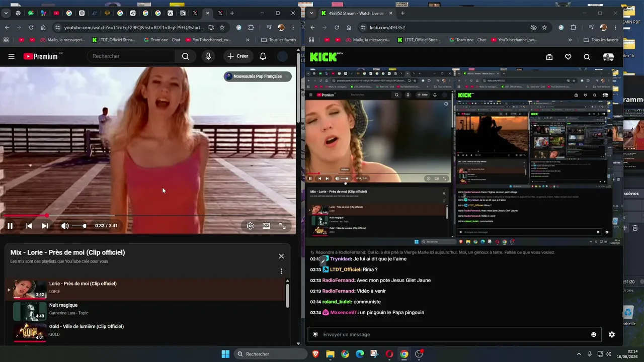Click the Mix playlist scrollbar
This screenshot has height=362, width=644.
[x=288, y=296]
